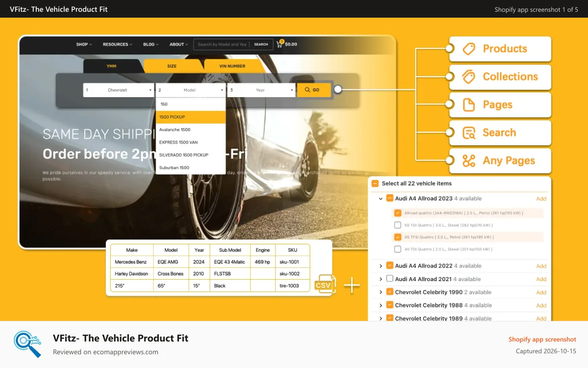Open the Model dropdown
Image resolution: width=588 pixels, height=368 pixels.
pos(191,90)
